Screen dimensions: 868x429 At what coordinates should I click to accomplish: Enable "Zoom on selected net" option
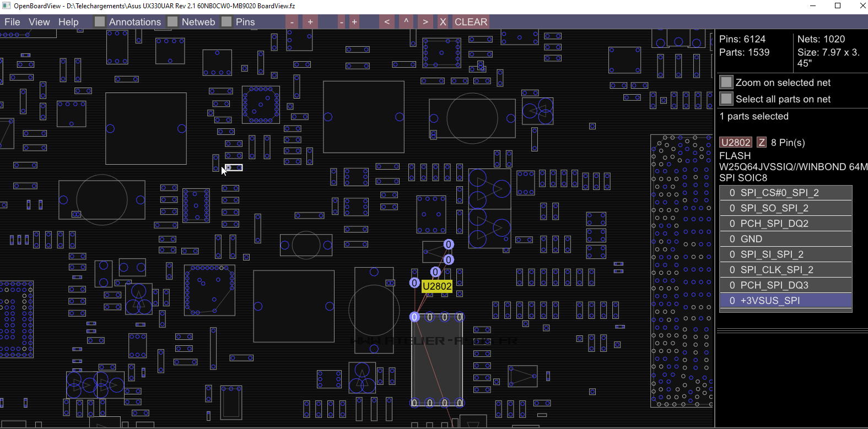(x=726, y=83)
